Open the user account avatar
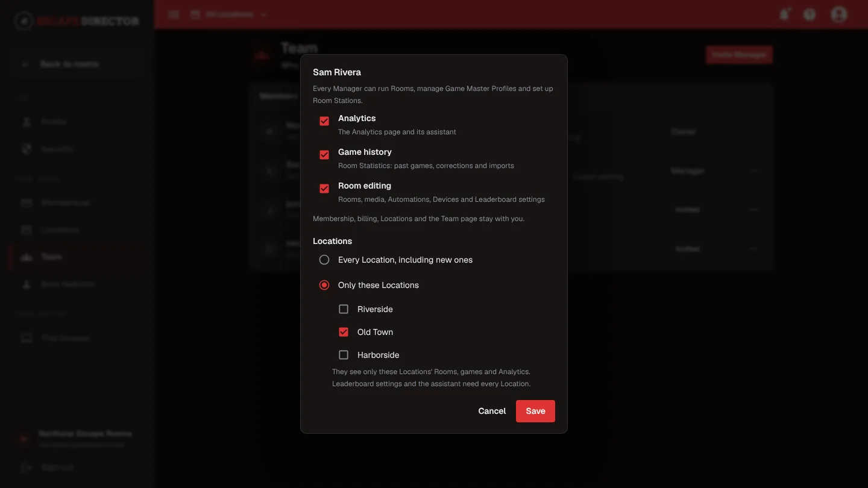 pyautogui.click(x=839, y=14)
